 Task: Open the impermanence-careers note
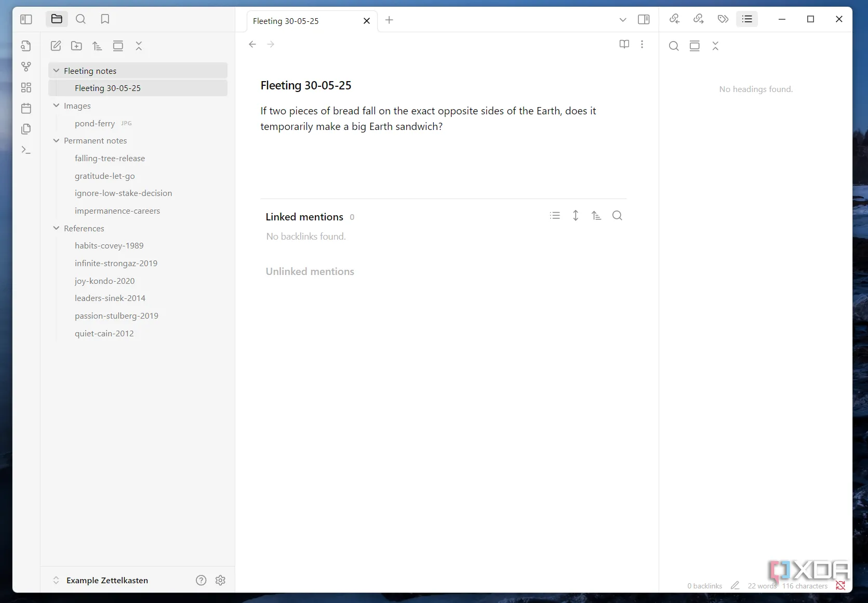click(x=117, y=211)
